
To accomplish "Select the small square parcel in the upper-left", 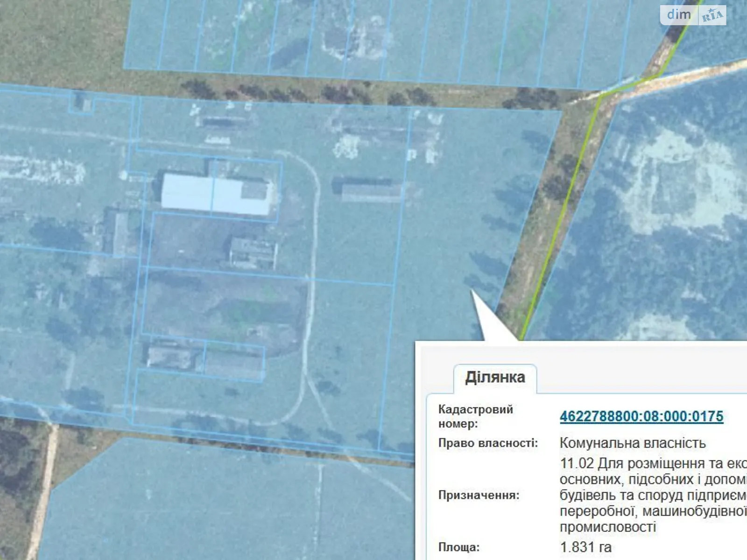I will coord(80,102).
